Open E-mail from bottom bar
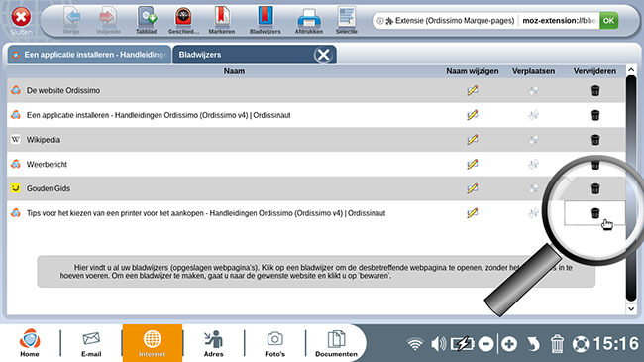The height and width of the screenshot is (362, 644). (91, 343)
